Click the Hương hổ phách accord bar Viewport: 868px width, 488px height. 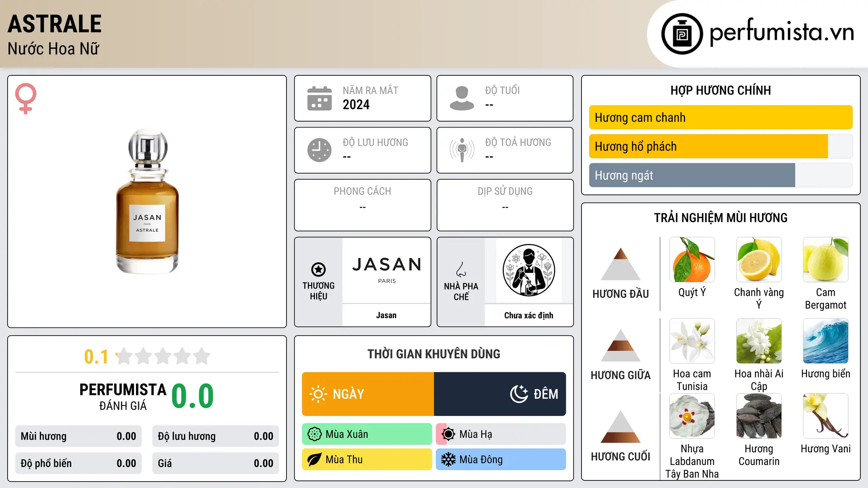click(721, 146)
